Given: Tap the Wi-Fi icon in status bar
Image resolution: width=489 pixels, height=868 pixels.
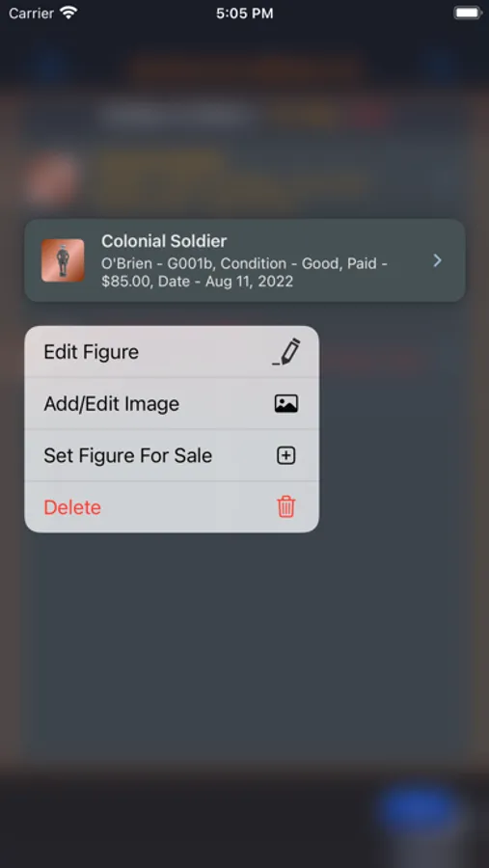Looking at the screenshot, I should pyautogui.click(x=68, y=13).
